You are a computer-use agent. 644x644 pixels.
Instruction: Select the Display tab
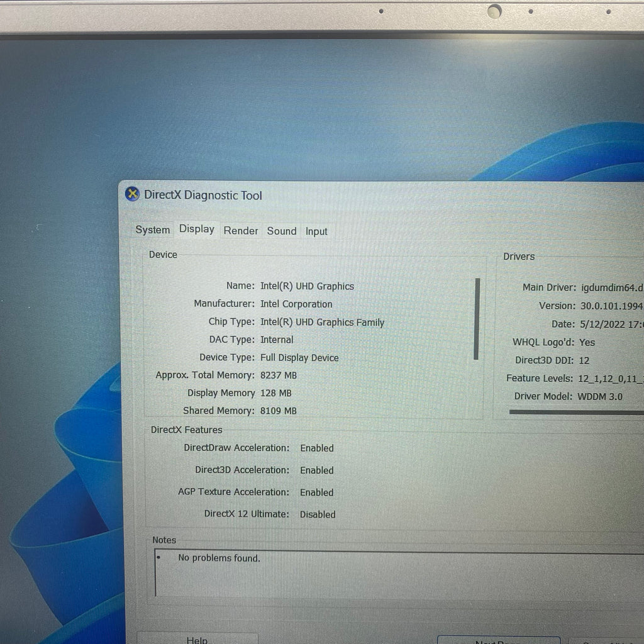coord(197,229)
